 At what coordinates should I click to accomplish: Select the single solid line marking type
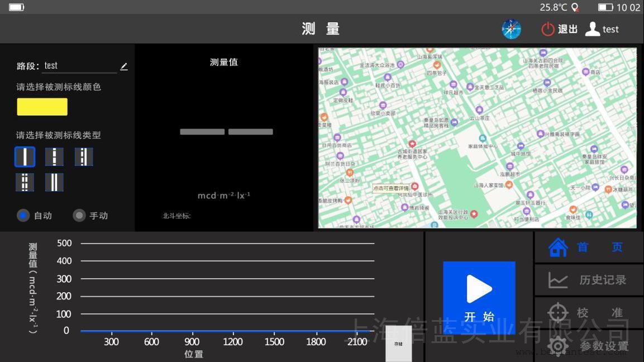tap(25, 157)
